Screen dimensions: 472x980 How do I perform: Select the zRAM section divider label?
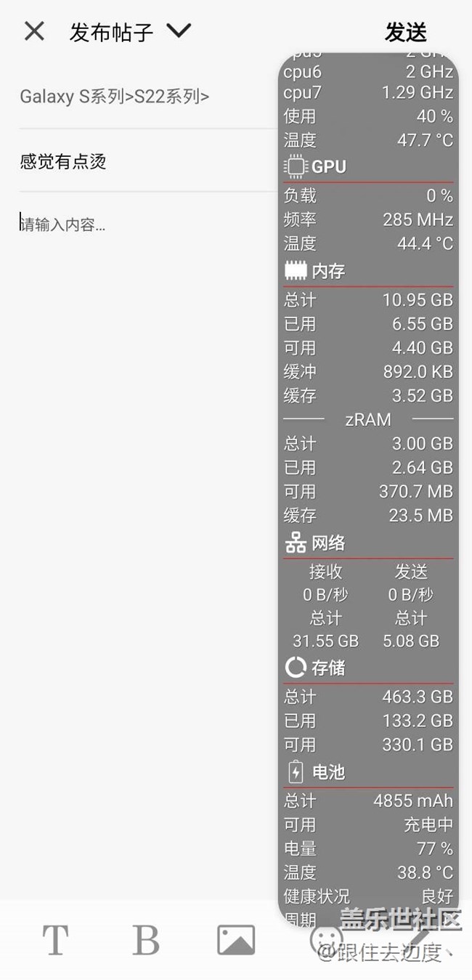pyautogui.click(x=367, y=419)
